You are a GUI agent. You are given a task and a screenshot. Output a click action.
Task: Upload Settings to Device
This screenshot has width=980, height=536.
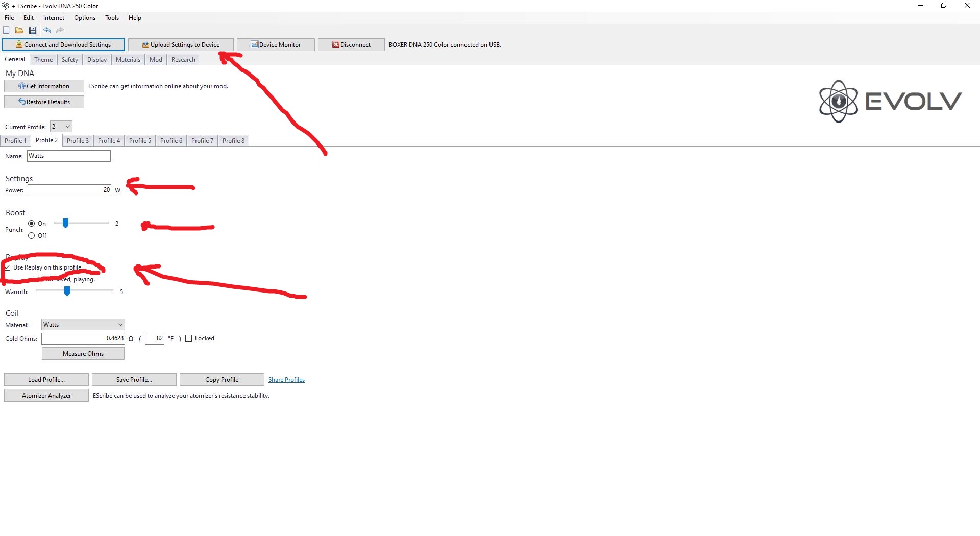tap(181, 45)
